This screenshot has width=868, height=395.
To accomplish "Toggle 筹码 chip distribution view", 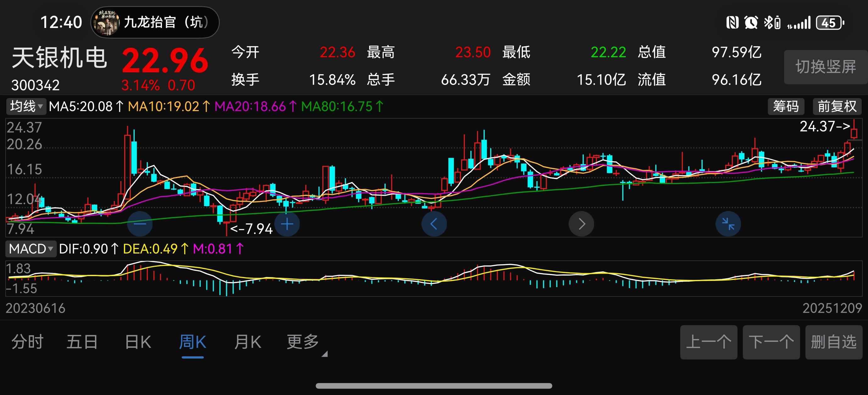I will coord(786,107).
